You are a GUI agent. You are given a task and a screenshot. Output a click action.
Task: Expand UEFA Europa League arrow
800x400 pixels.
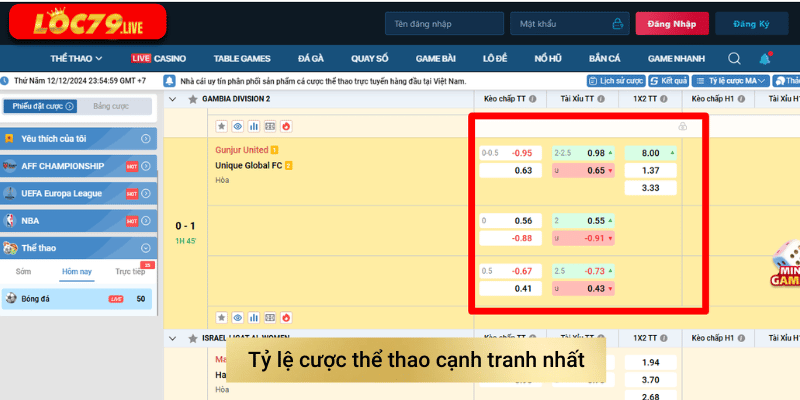click(x=146, y=193)
